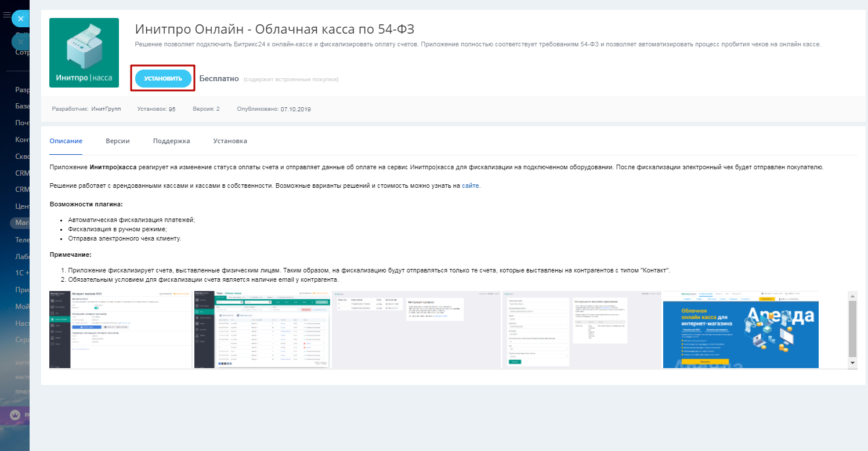Click 'Отправка электронного чека клиенту' bullet
The height and width of the screenshot is (451, 868).
(125, 238)
